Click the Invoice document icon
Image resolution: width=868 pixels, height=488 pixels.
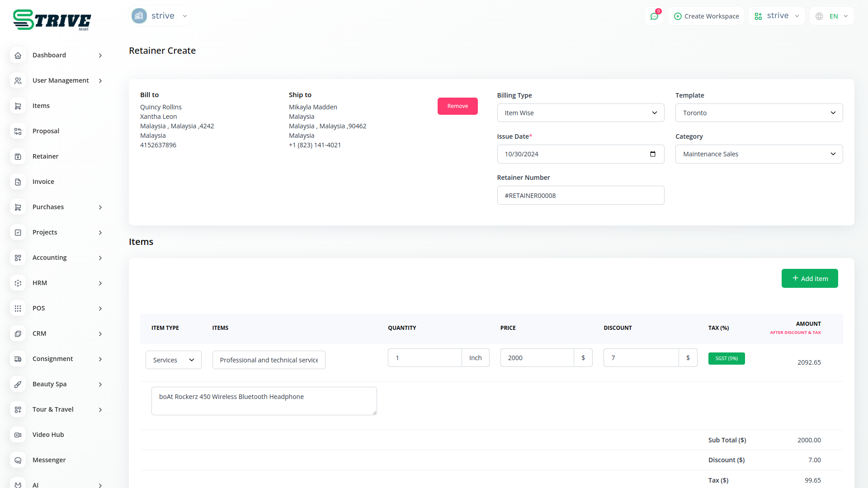[x=18, y=182]
